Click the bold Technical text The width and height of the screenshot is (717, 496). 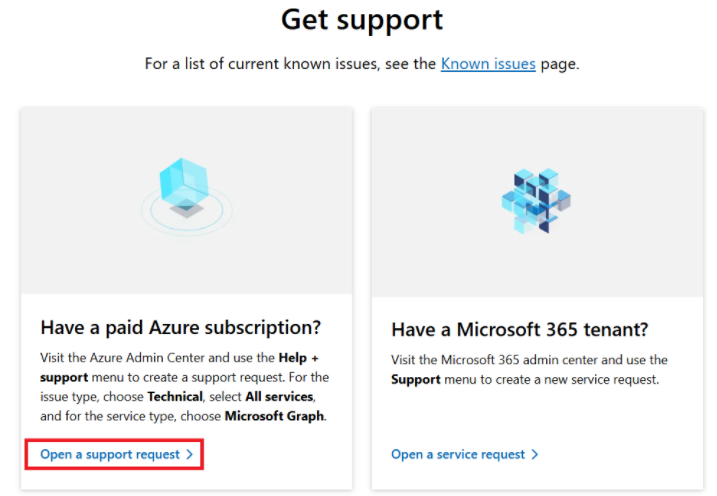click(175, 396)
